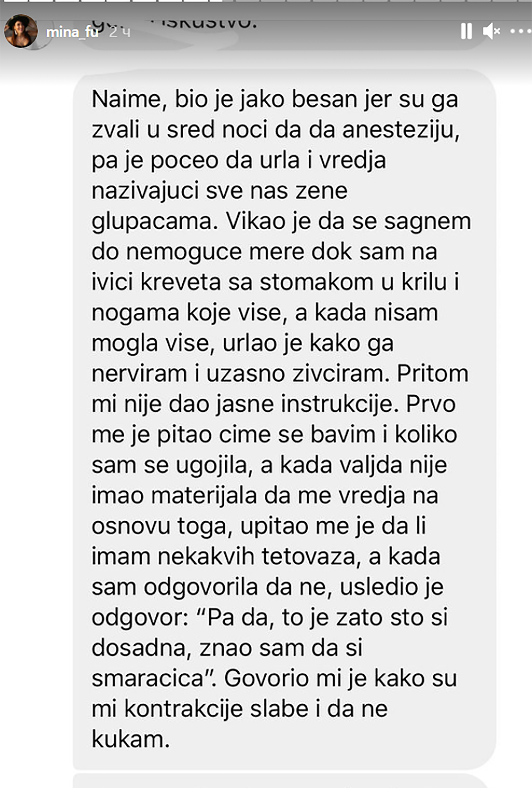Screen dimensions: 532x788
Task: Click the first unplayed progress segment
Action: (247, 1)
